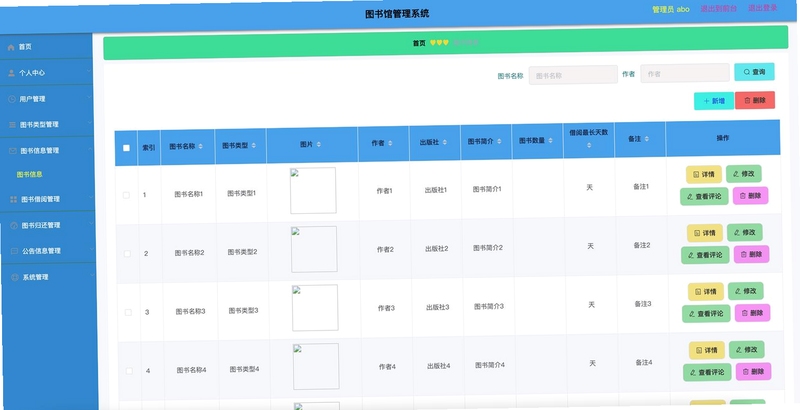Click the 新增 add button
Screen dimensions: 800x410
[x=714, y=101]
